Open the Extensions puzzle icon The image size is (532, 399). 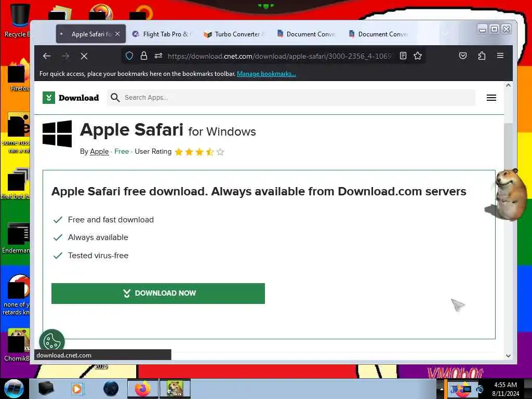(x=482, y=56)
